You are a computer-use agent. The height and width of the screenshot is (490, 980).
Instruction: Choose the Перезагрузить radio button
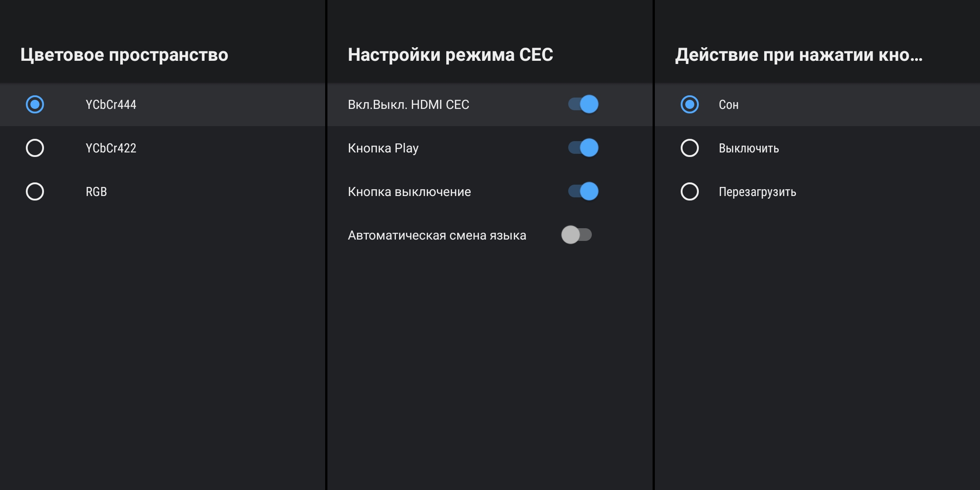[690, 191]
